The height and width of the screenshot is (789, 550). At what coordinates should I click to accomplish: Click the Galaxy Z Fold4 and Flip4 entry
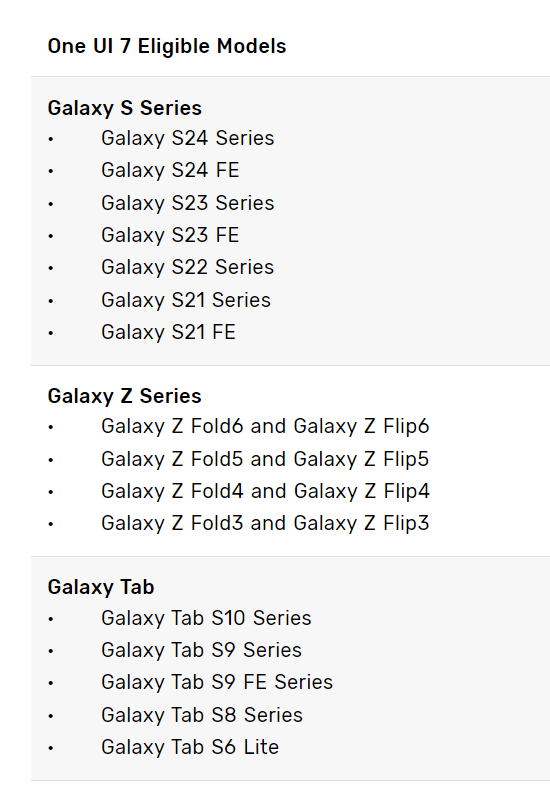tap(265, 492)
